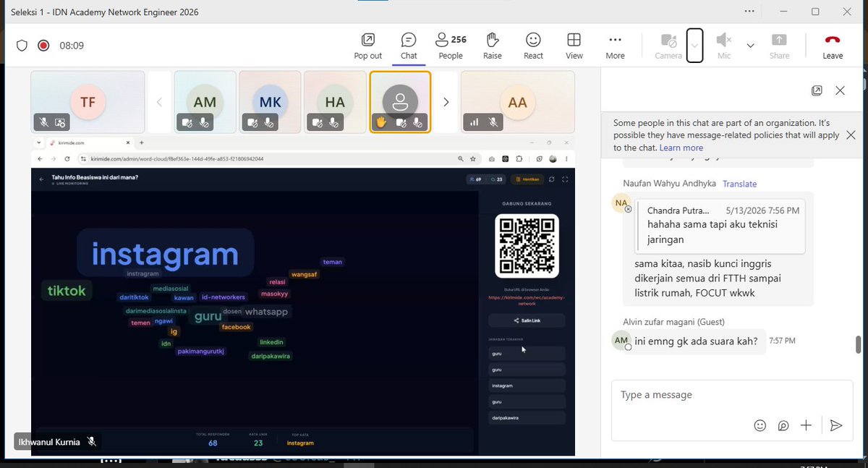This screenshot has height=468, width=868.
Task: Click the 69 participants counter badge
Action: point(475,179)
